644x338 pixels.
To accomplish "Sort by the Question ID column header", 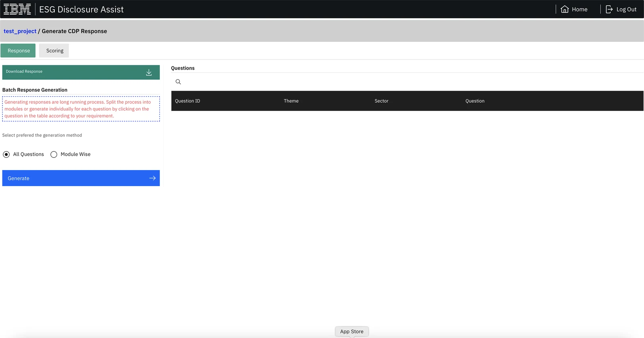I will (188, 101).
